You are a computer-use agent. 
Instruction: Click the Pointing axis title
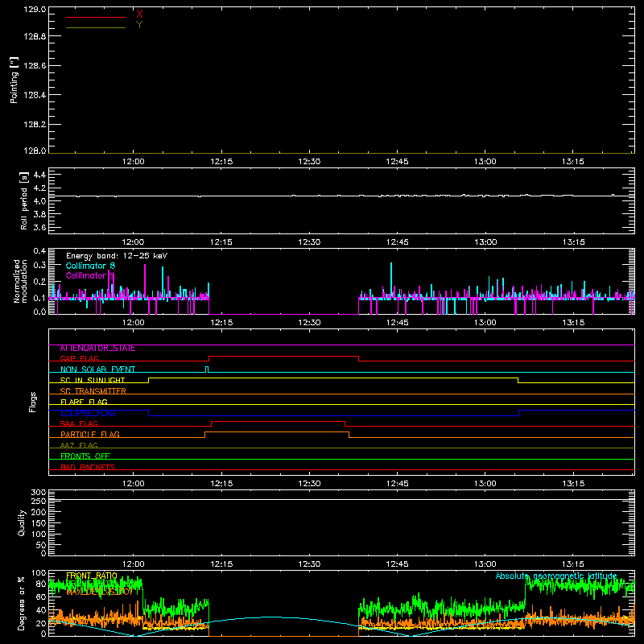point(14,80)
